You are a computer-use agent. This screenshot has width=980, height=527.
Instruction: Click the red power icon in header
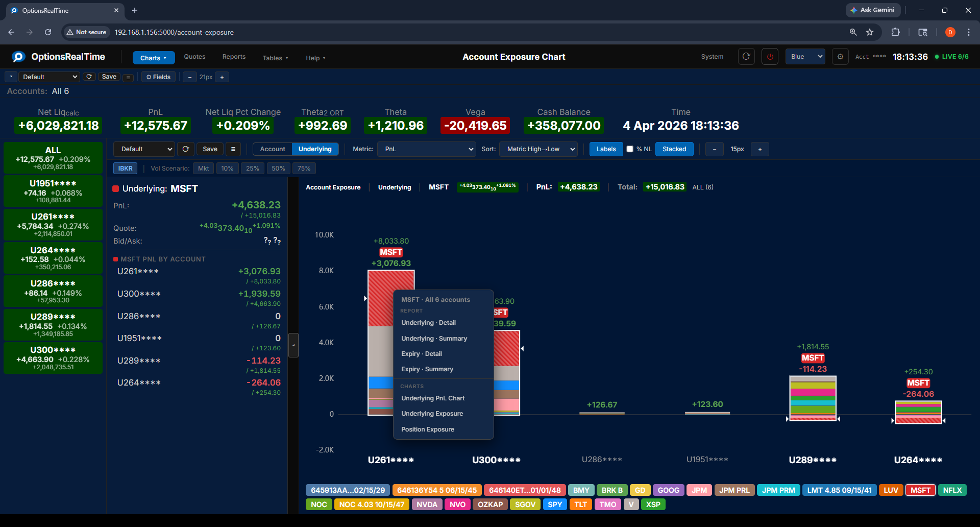(770, 57)
